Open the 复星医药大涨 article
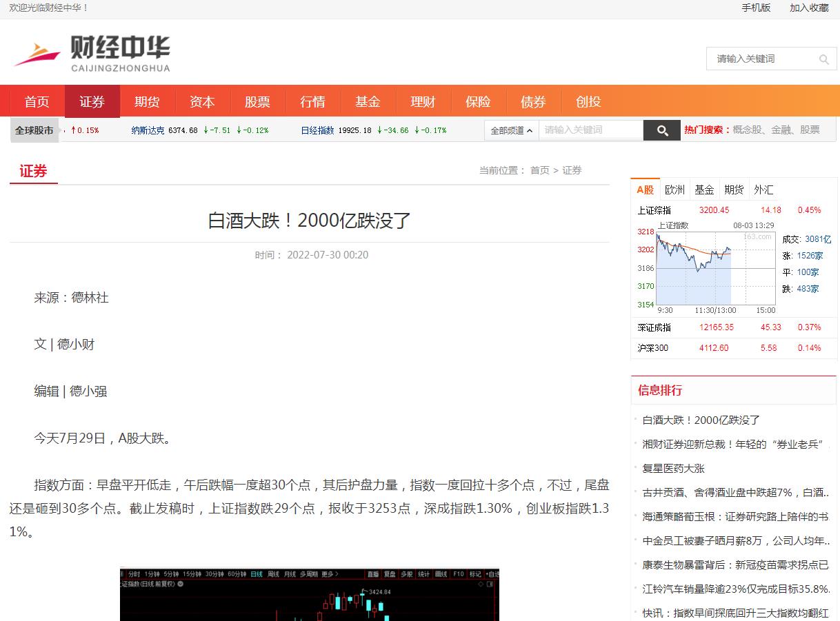This screenshot has width=840, height=621. pos(674,468)
